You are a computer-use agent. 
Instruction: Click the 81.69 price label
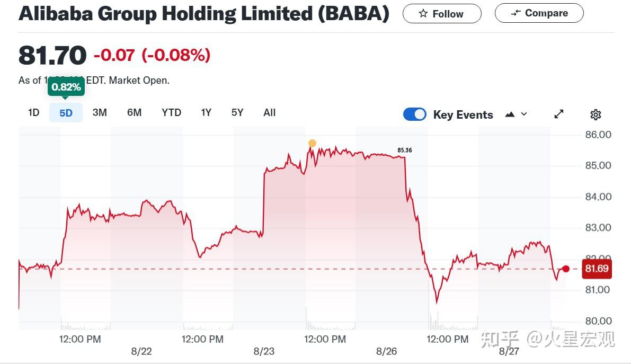point(597,269)
